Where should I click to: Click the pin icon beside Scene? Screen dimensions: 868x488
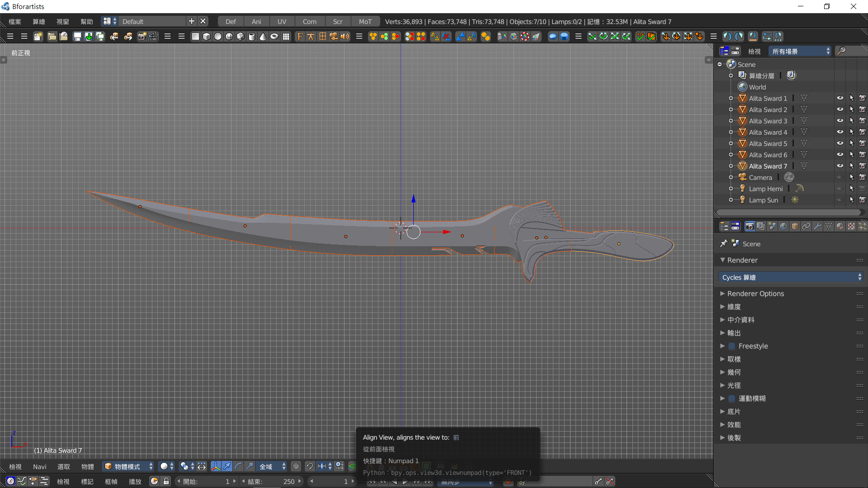pyautogui.click(x=723, y=244)
